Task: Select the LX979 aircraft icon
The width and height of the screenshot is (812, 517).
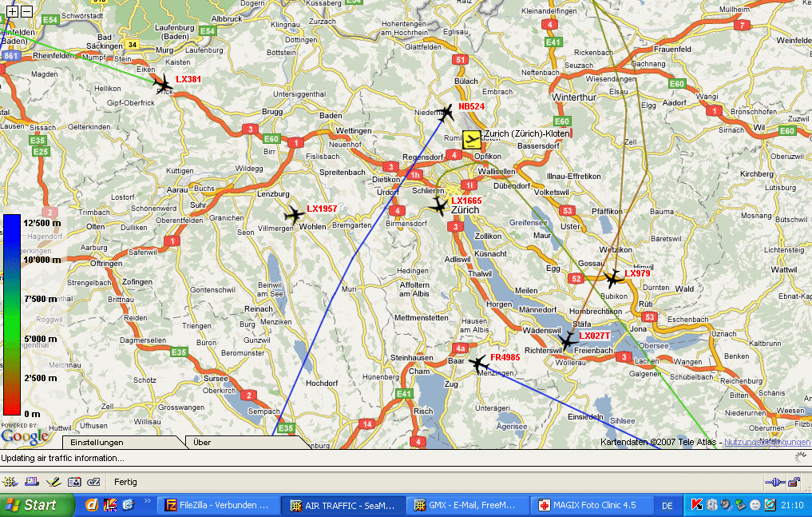Action: 612,279
